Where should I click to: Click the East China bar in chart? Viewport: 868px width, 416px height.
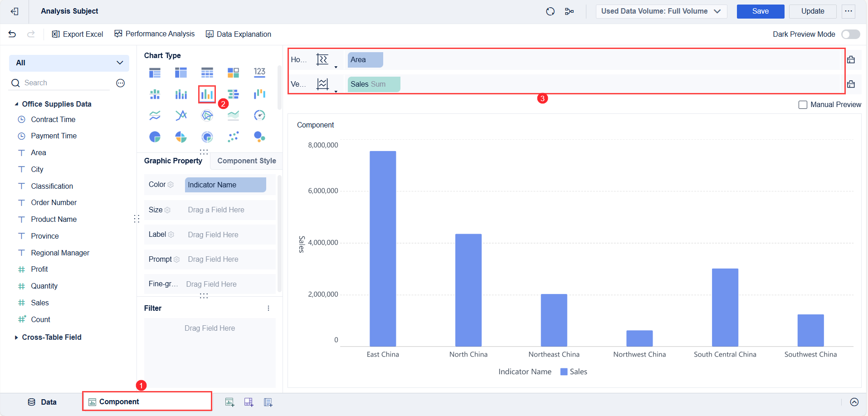click(x=383, y=249)
